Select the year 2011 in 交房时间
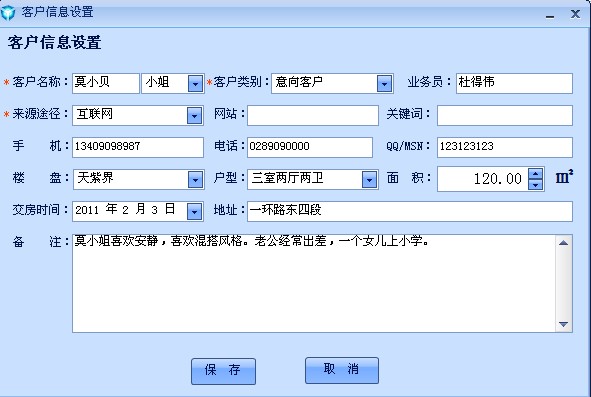 [x=87, y=210]
